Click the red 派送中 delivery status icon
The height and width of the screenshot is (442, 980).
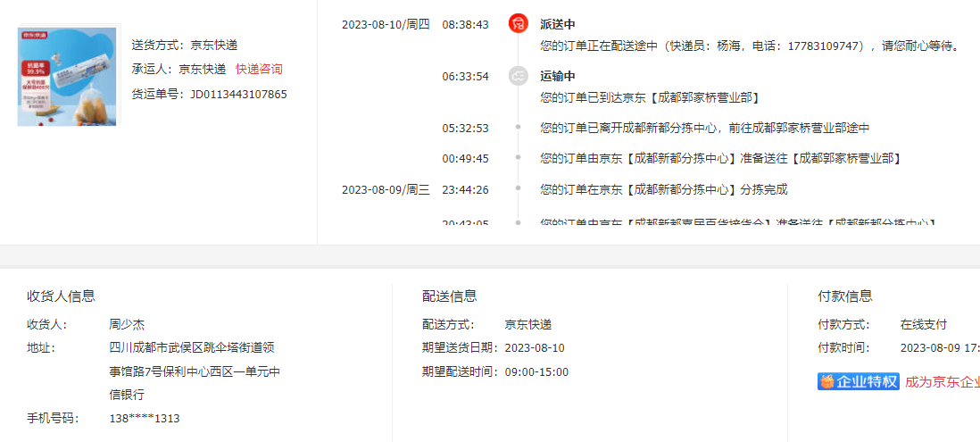[x=519, y=24]
